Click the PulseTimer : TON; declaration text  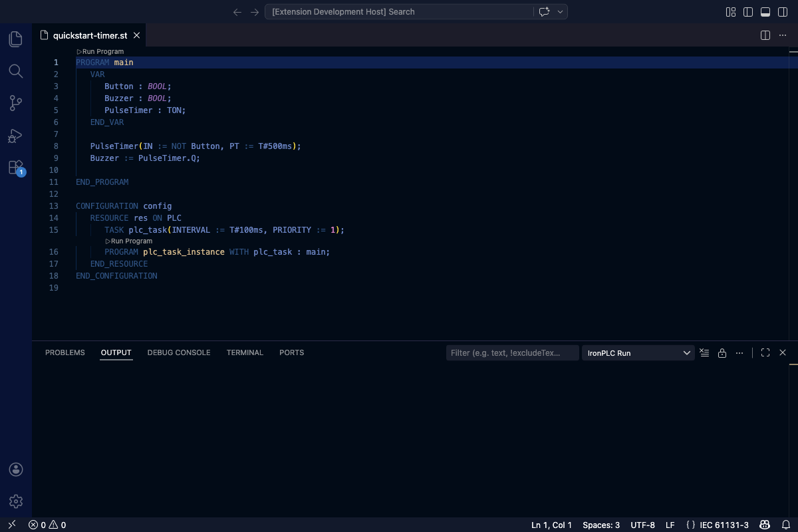[145, 110]
